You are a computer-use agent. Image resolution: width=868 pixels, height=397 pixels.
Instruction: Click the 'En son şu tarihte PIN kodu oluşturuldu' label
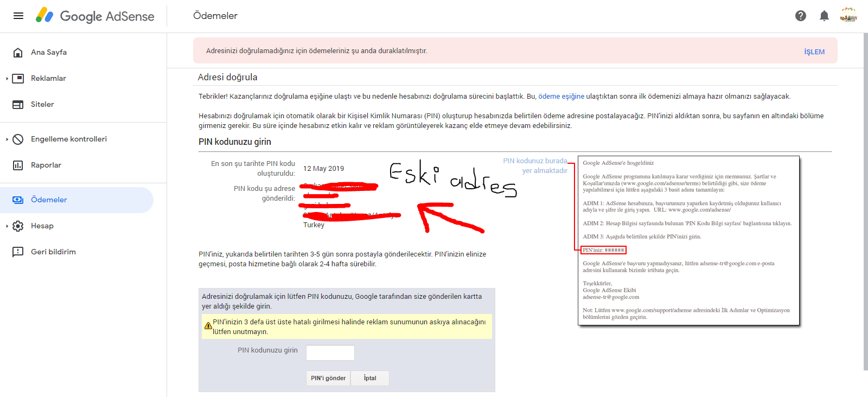(x=253, y=169)
